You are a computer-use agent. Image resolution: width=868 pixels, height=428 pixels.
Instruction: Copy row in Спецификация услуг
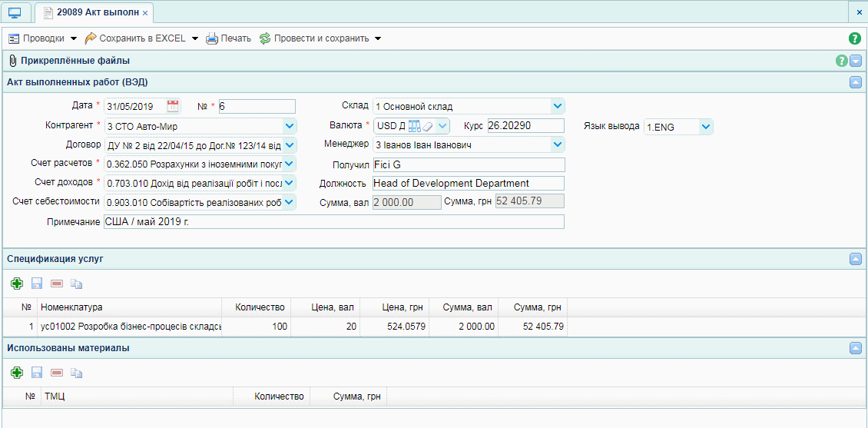pos(76,284)
